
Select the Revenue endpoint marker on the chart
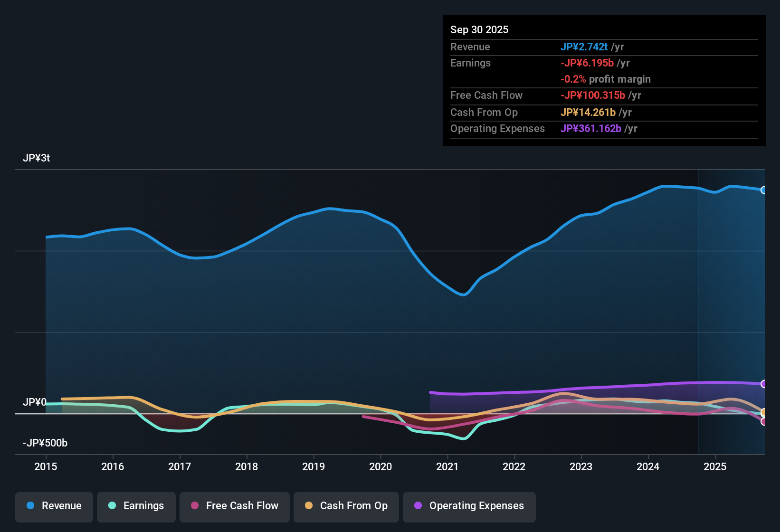click(764, 190)
